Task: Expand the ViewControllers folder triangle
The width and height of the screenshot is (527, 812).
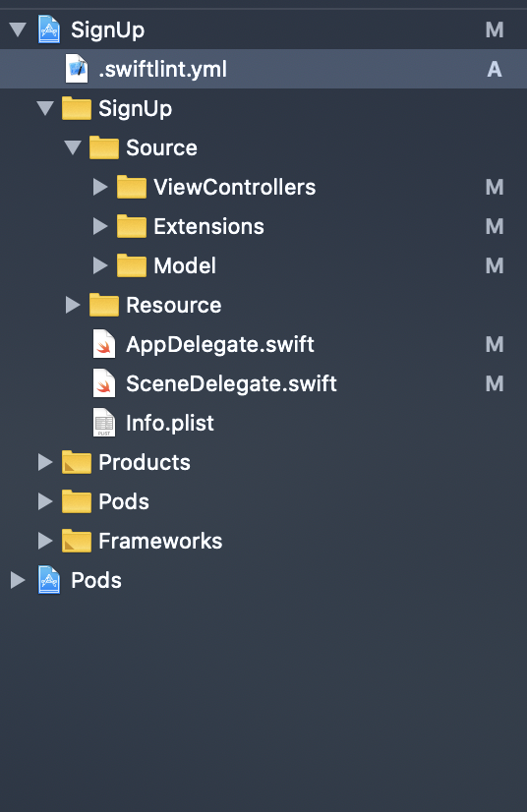Action: [100, 187]
